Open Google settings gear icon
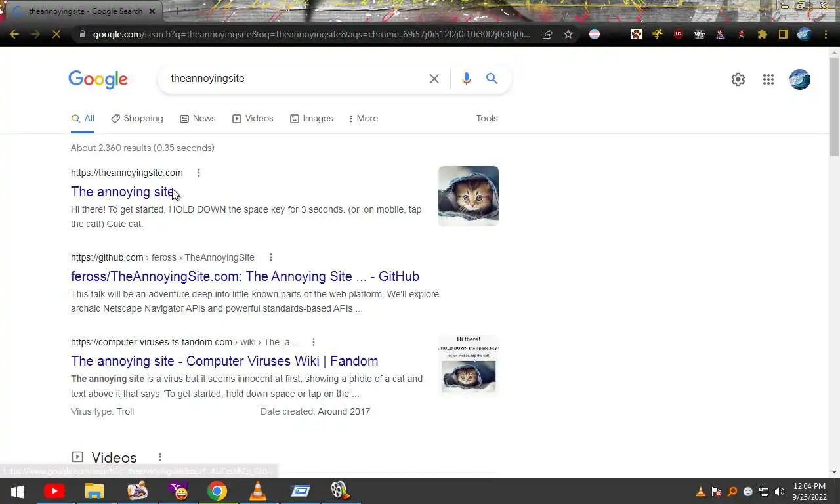The image size is (840, 504). click(738, 79)
